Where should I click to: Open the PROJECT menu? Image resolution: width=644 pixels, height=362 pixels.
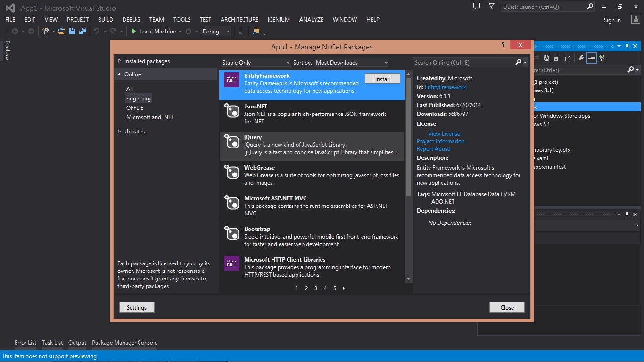78,19
